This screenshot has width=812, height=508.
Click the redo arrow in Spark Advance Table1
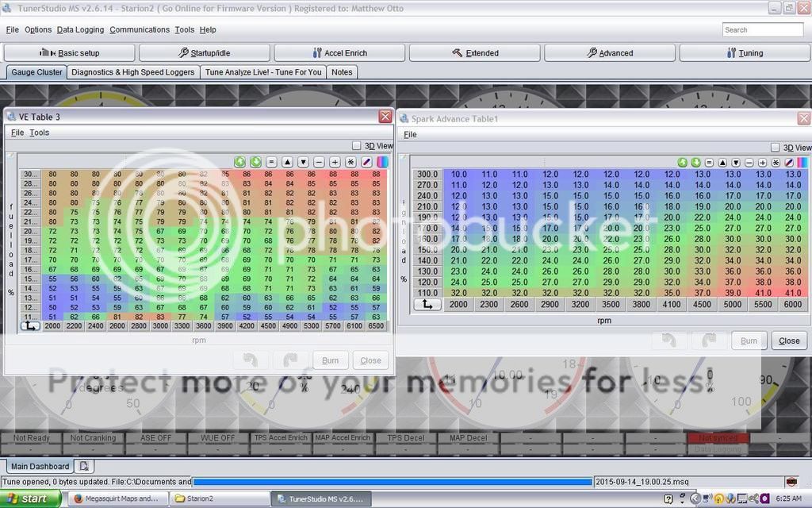[x=709, y=341]
